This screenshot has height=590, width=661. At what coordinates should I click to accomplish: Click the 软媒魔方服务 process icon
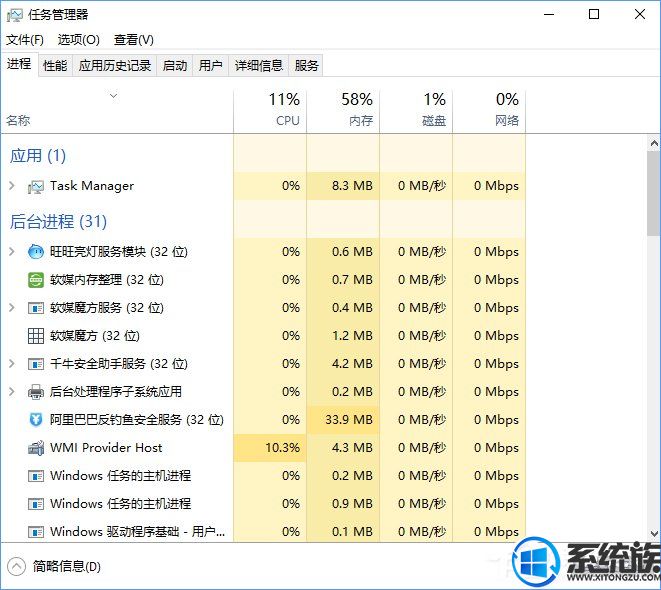[x=35, y=308]
